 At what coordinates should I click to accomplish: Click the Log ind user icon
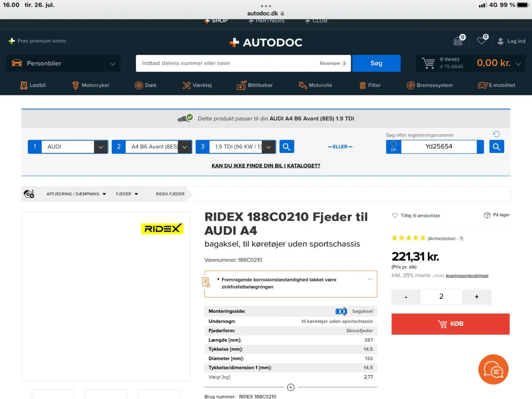[500, 41]
